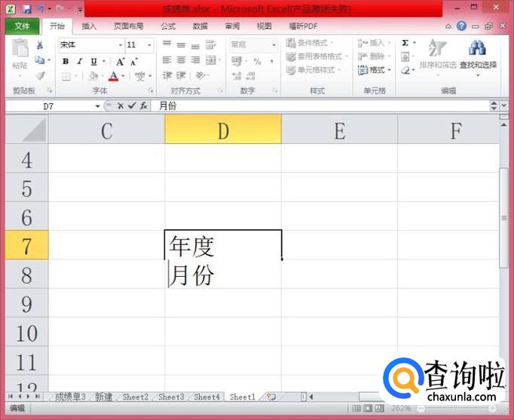
Task: Switch to Page Break Preview
Action: click(379, 408)
